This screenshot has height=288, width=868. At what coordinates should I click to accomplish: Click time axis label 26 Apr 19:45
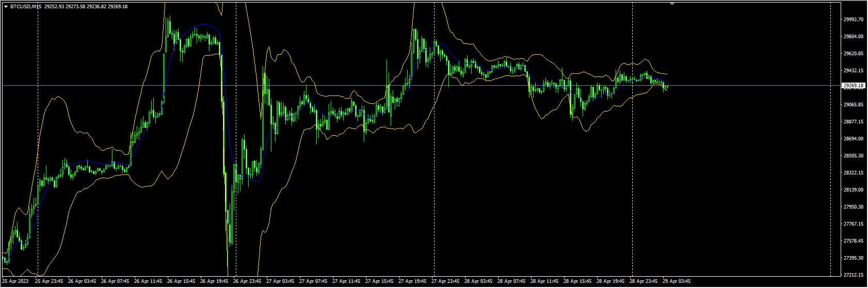coord(215,282)
